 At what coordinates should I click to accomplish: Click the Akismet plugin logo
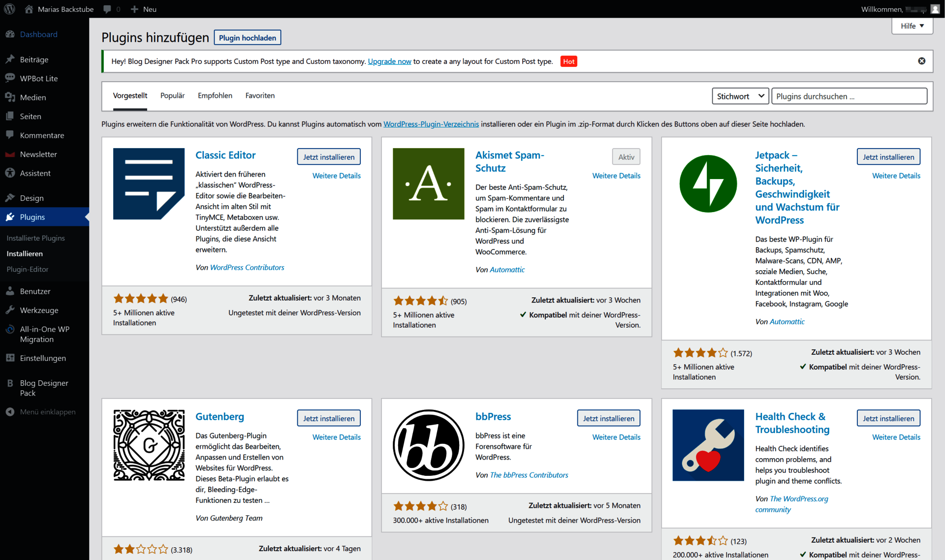tap(428, 184)
